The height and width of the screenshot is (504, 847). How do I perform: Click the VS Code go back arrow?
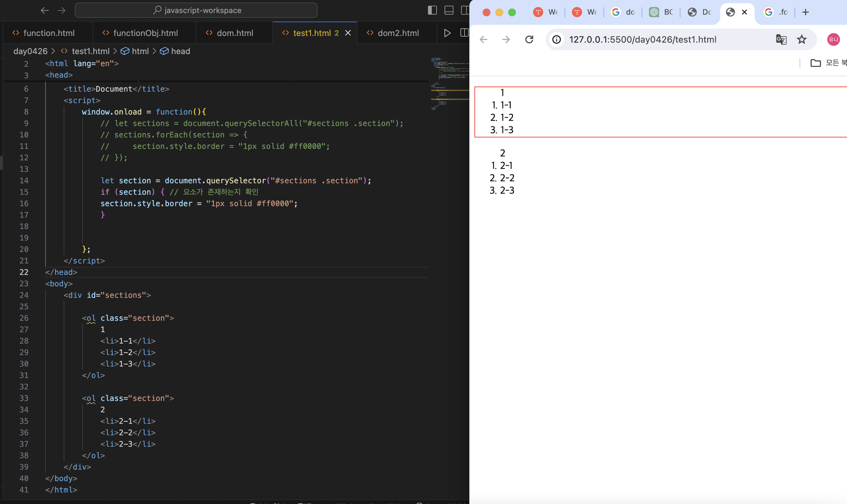(x=45, y=10)
